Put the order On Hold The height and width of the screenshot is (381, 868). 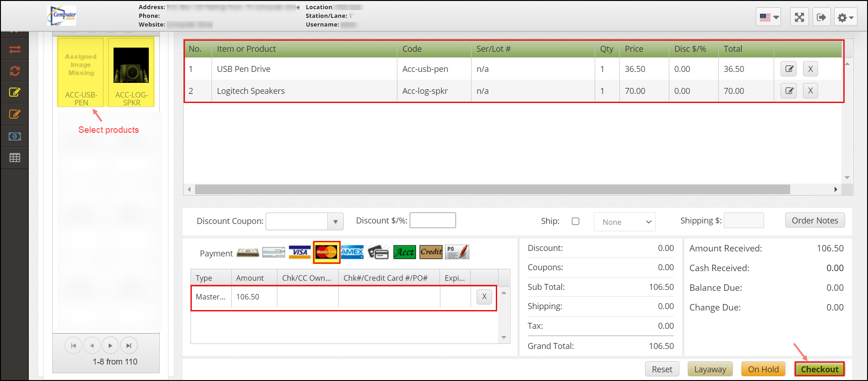(763, 369)
